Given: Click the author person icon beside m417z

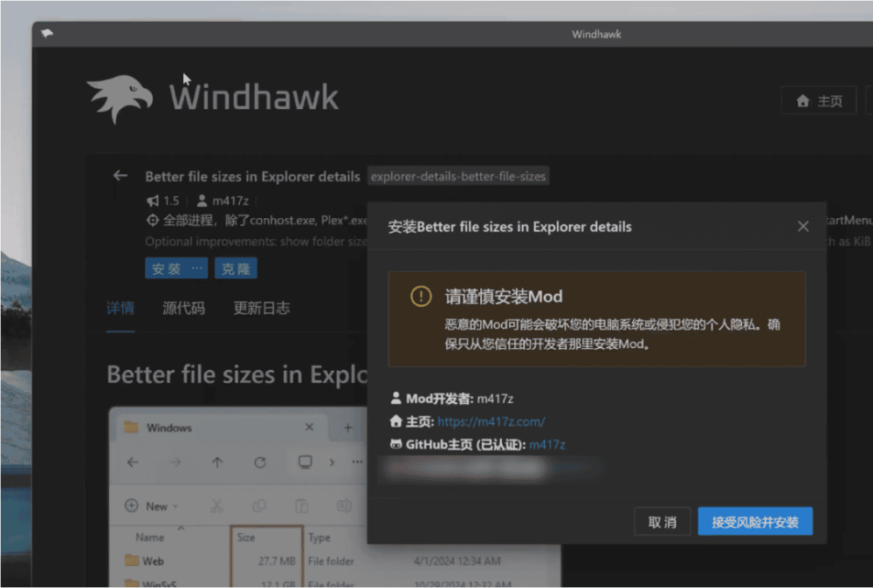Looking at the screenshot, I should click(203, 201).
